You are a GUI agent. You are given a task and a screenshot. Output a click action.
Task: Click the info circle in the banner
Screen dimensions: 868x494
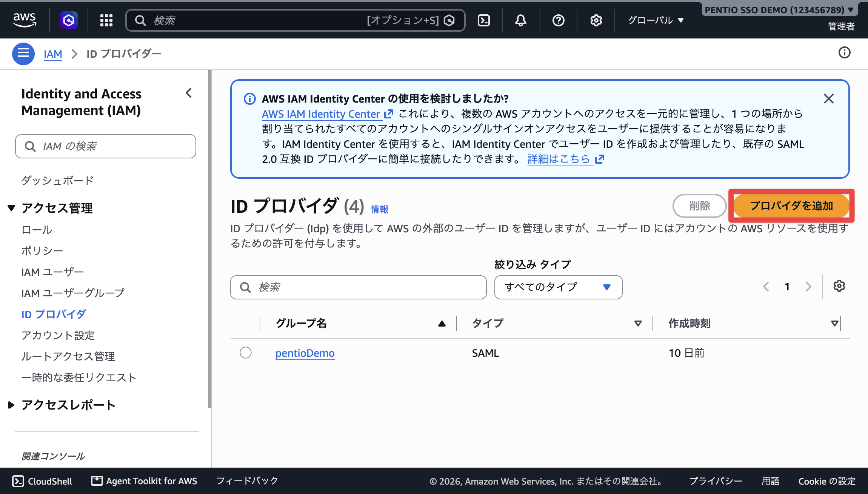(x=250, y=99)
